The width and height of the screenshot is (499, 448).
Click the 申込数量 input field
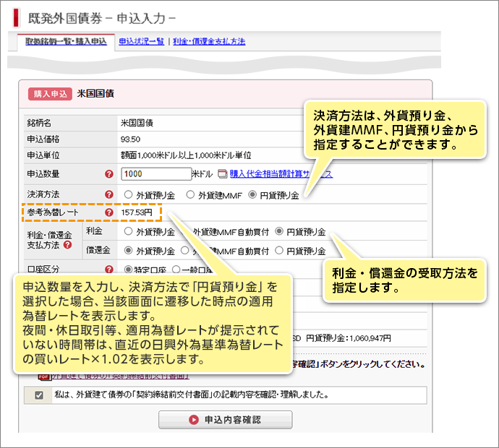coord(156,174)
